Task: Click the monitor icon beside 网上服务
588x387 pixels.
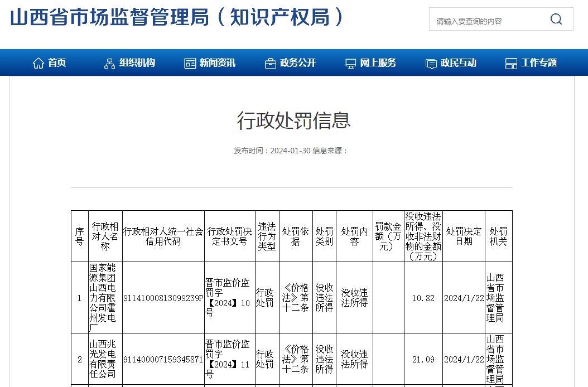Action: coord(351,64)
